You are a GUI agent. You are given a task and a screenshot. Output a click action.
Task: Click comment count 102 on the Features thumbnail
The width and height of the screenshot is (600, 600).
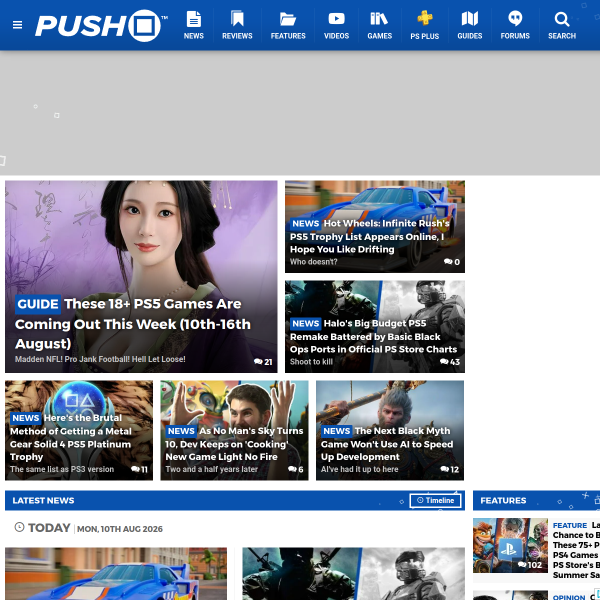click(x=530, y=565)
